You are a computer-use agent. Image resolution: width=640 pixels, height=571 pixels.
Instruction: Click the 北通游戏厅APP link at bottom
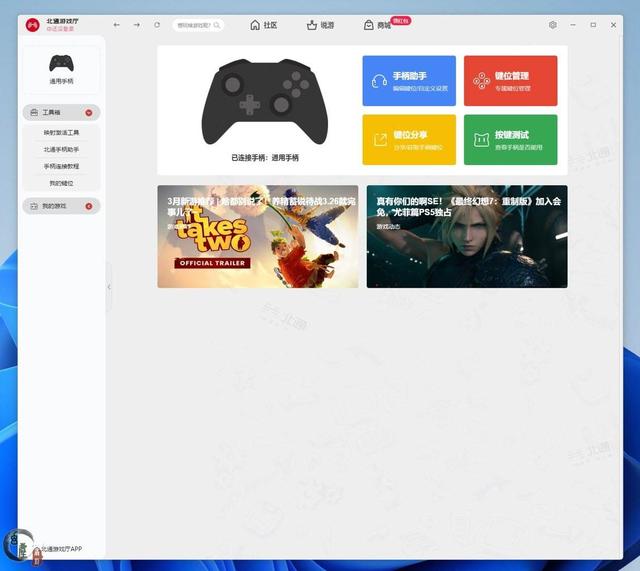click(61, 549)
